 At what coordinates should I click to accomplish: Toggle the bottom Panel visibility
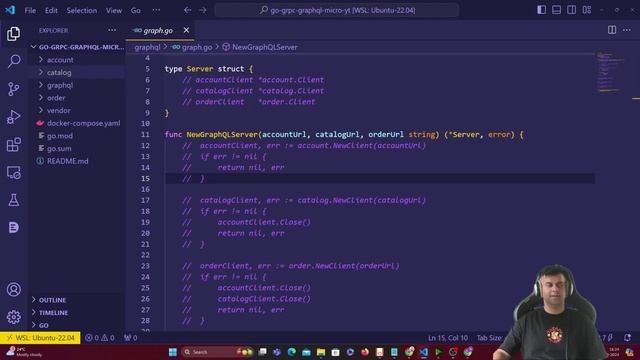[x=556, y=10]
